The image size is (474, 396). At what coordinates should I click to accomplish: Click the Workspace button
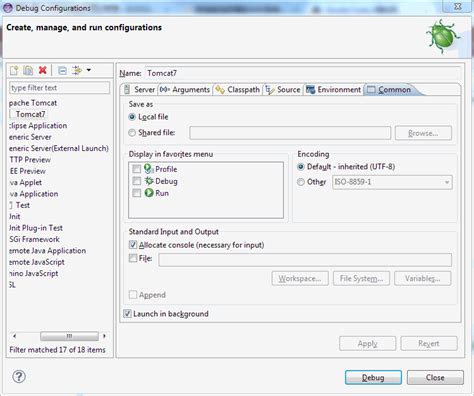tap(300, 278)
